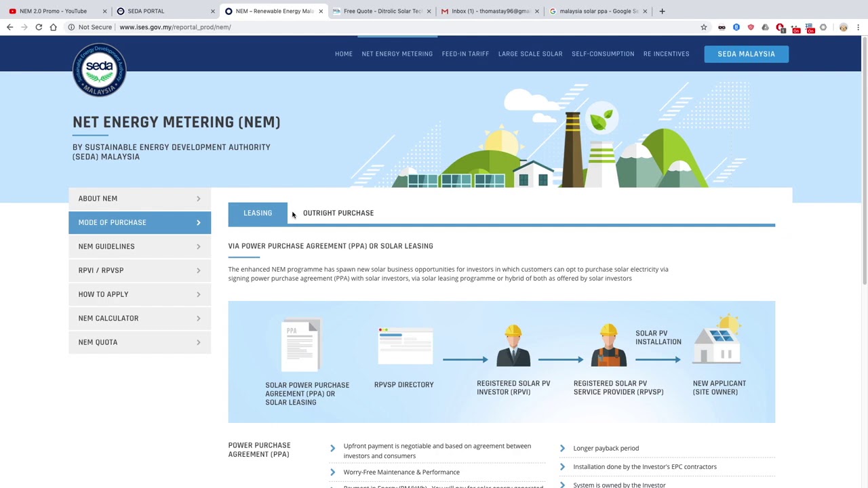Viewport: 868px width, 488px height.
Task: Open NEM QUOTA sidebar link
Action: pyautogui.click(x=140, y=342)
